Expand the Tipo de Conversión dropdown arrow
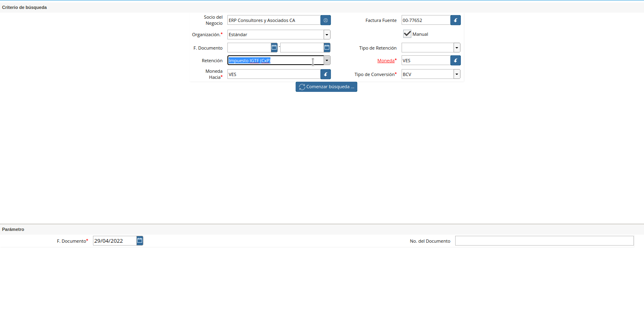Screen dimensions: 644x311 pyautogui.click(x=457, y=74)
